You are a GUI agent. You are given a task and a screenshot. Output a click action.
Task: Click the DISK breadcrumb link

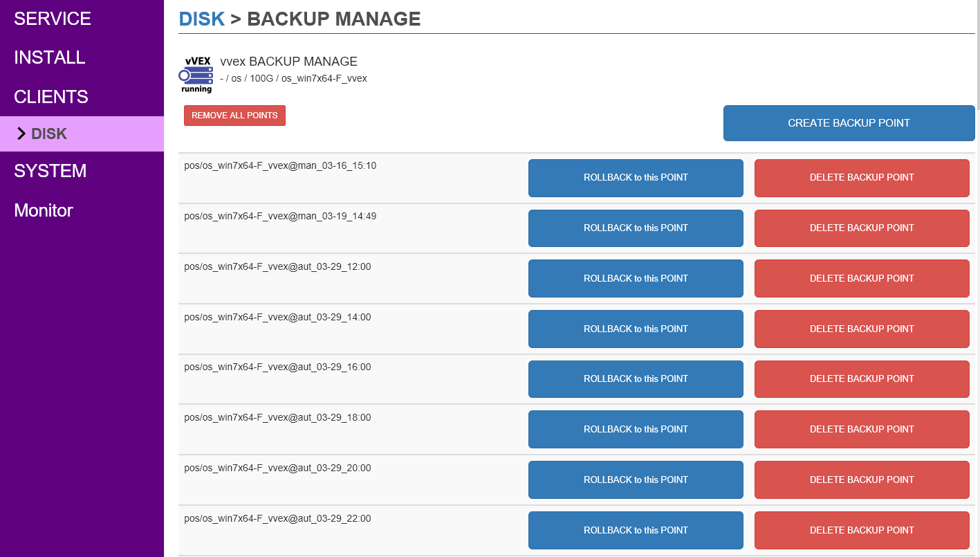tap(201, 19)
